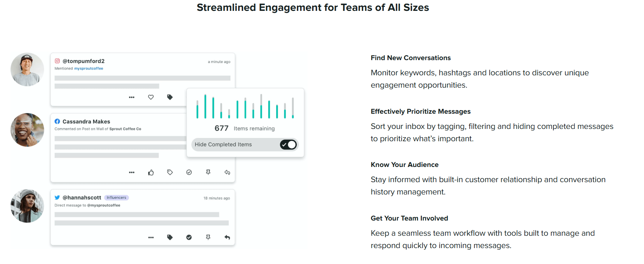Click the 'Get Your Team Involved' heading

(x=409, y=218)
